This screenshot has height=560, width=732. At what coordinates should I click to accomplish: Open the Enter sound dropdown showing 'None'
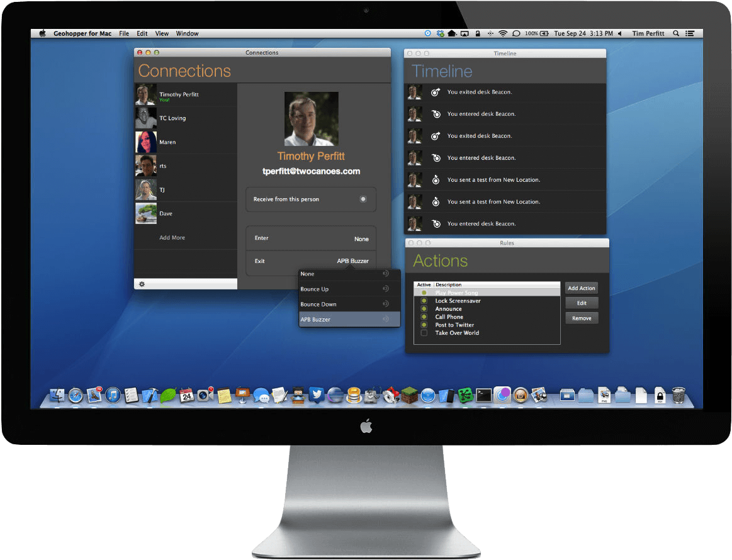click(361, 238)
